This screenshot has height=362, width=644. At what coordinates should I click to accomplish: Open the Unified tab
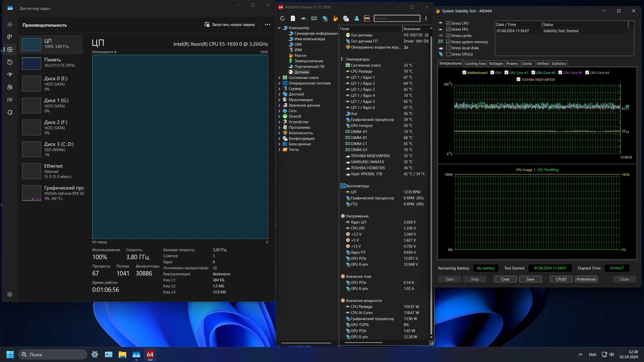pyautogui.click(x=542, y=64)
